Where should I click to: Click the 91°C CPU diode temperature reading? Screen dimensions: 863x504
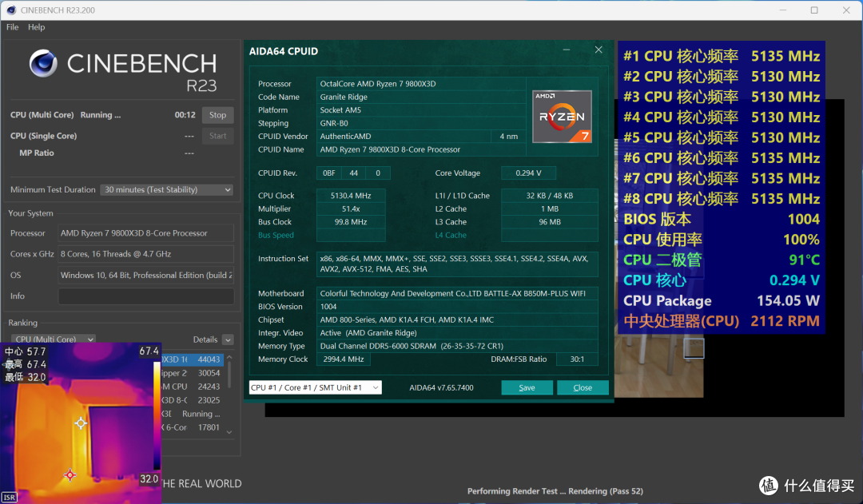804,260
